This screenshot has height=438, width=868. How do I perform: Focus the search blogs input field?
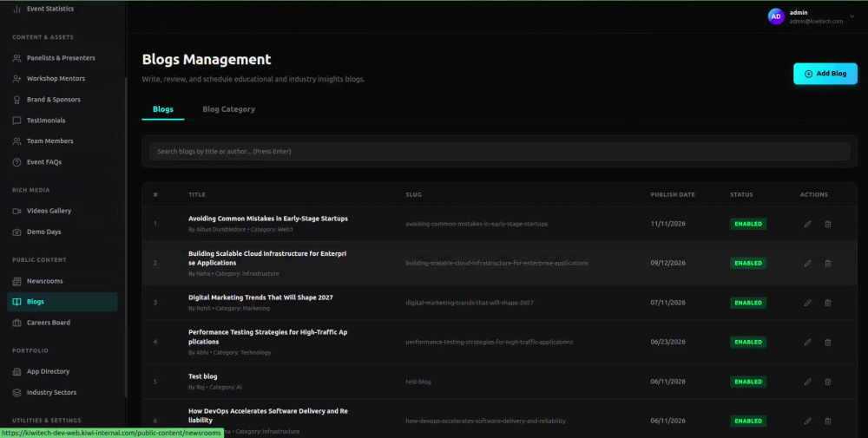(x=499, y=152)
